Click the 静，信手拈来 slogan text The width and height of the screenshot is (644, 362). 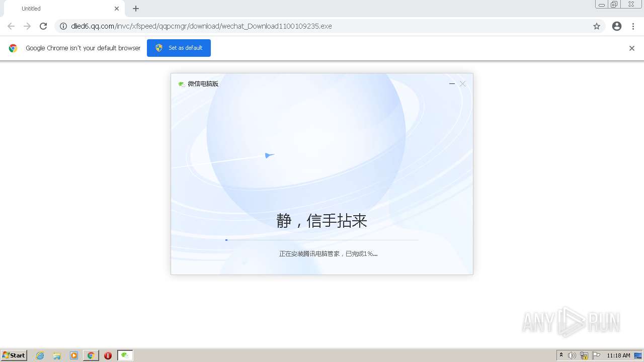point(322,221)
